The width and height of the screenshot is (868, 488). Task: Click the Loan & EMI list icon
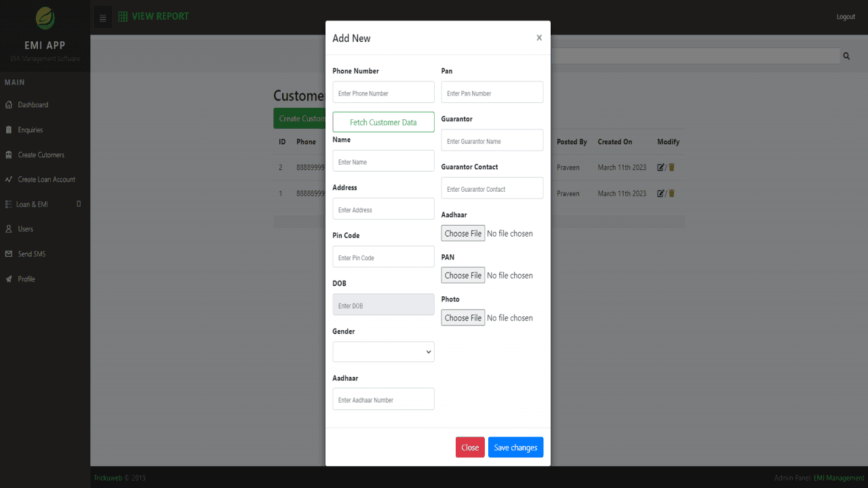coord(9,204)
